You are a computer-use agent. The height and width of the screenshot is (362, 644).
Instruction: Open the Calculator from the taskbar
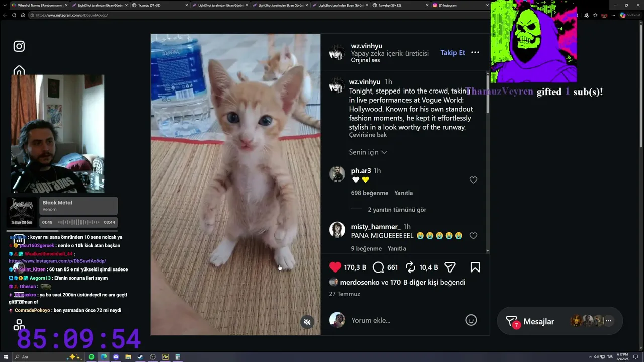tap(178, 357)
